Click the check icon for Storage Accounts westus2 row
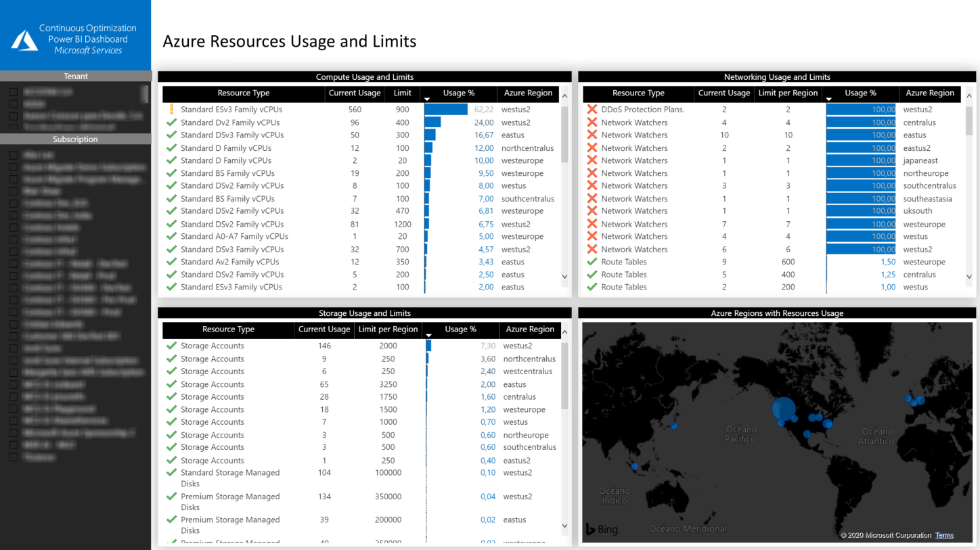The height and width of the screenshot is (550, 980). 171,346
